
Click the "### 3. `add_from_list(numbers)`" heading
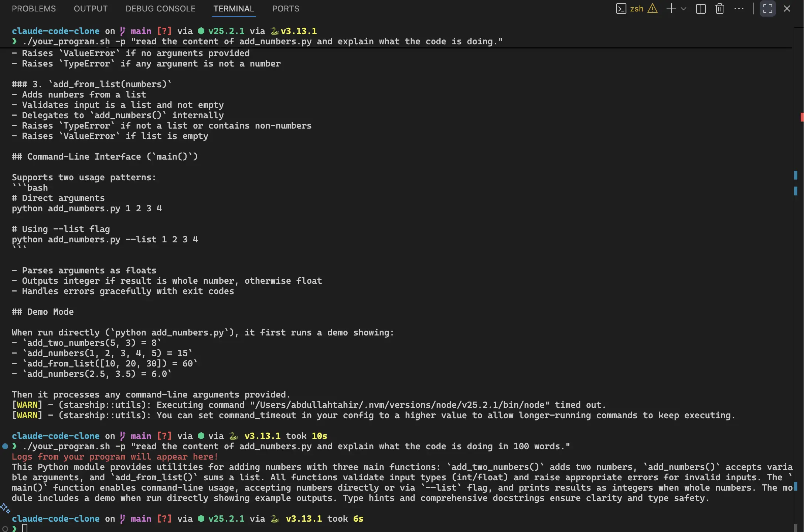click(x=92, y=84)
